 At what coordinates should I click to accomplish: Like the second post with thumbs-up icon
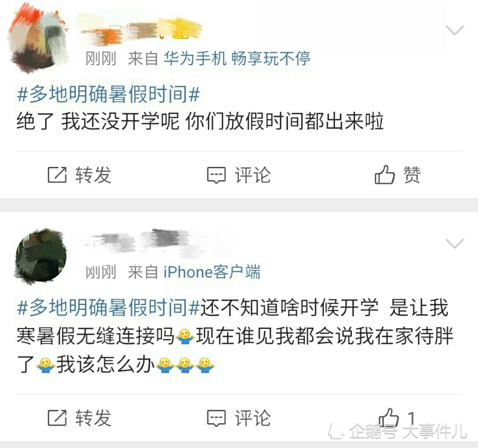(x=389, y=417)
